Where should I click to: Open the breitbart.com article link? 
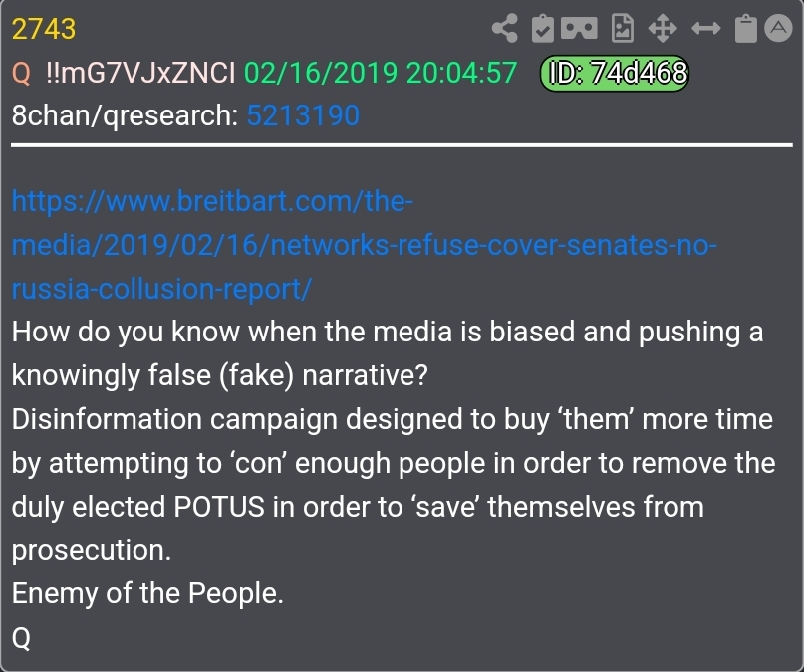pos(364,245)
